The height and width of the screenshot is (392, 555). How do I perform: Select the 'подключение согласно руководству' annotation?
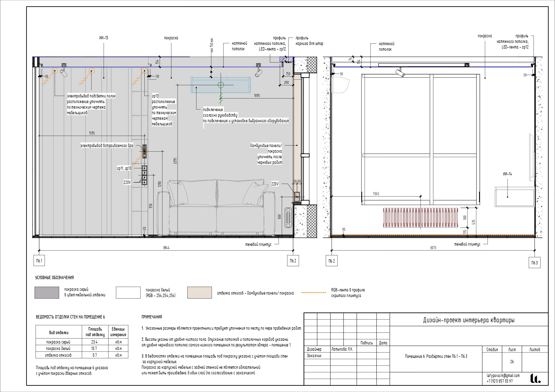click(220, 112)
